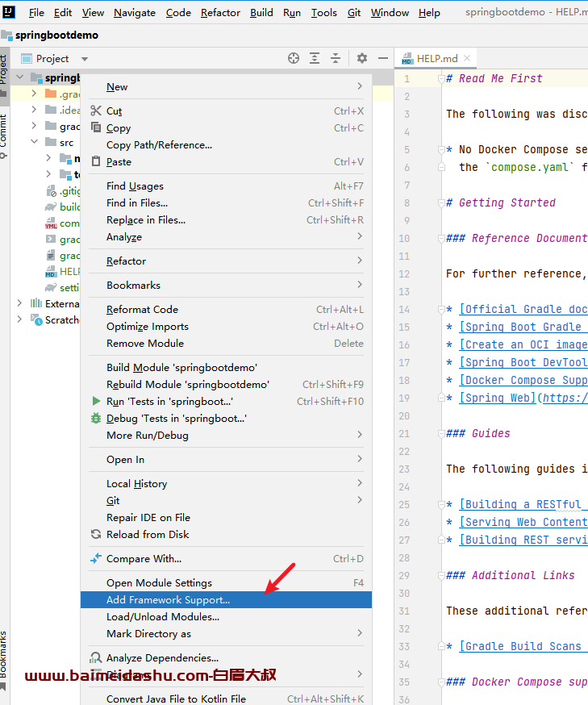Open the Analyze submenu
The width and height of the screenshot is (588, 705).
pyautogui.click(x=226, y=237)
